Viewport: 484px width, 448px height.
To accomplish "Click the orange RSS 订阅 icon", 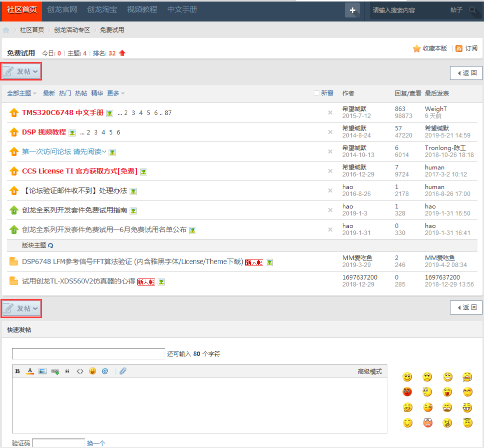I will coord(458,48).
